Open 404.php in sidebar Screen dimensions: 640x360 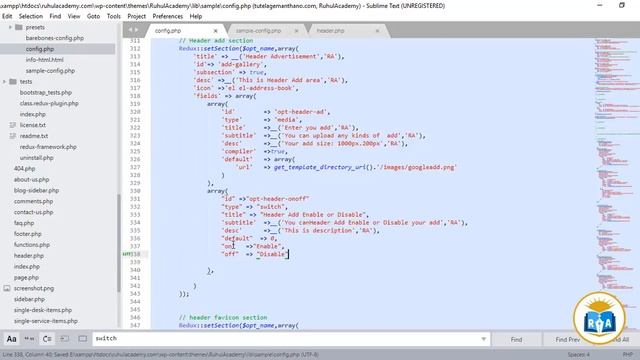(x=24, y=169)
